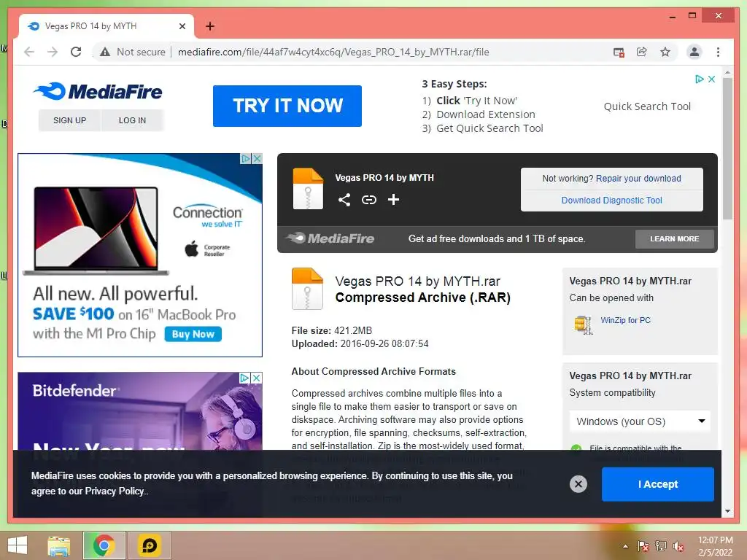Viewport: 747px width, 560px height.
Task: Copy link using the chain icon
Action: (368, 200)
